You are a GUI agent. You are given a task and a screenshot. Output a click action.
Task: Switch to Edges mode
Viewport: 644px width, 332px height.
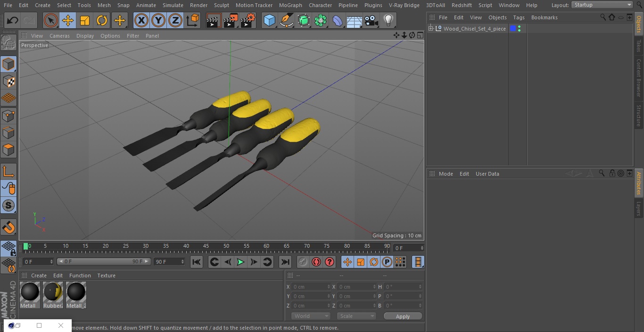coord(8,133)
